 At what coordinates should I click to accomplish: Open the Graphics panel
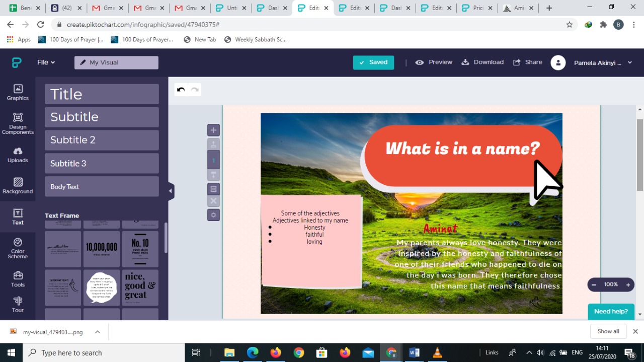(x=18, y=92)
